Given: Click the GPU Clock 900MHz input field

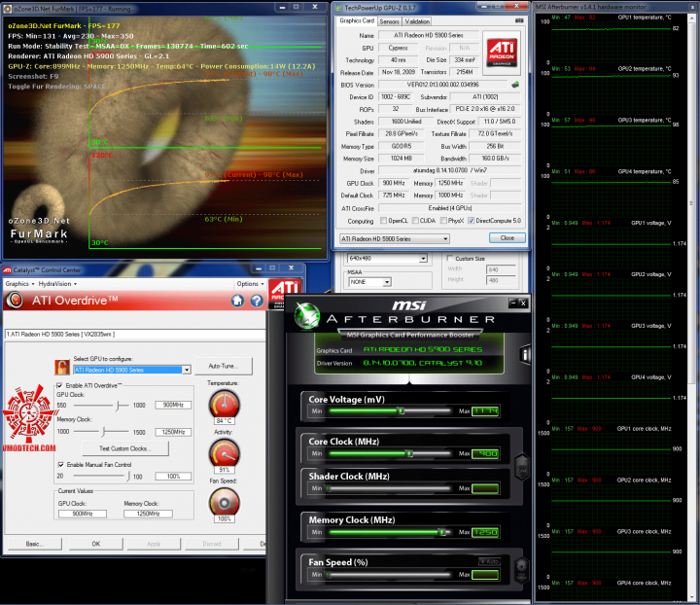Looking at the screenshot, I should (x=173, y=405).
